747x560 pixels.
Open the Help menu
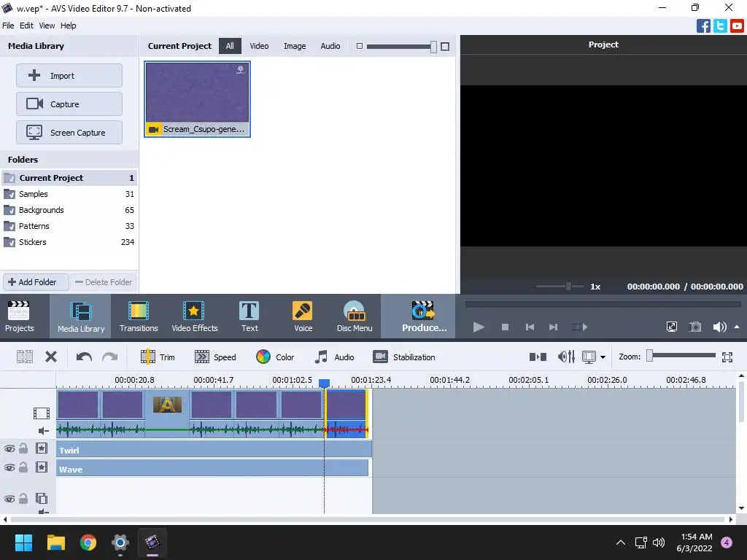click(x=68, y=26)
